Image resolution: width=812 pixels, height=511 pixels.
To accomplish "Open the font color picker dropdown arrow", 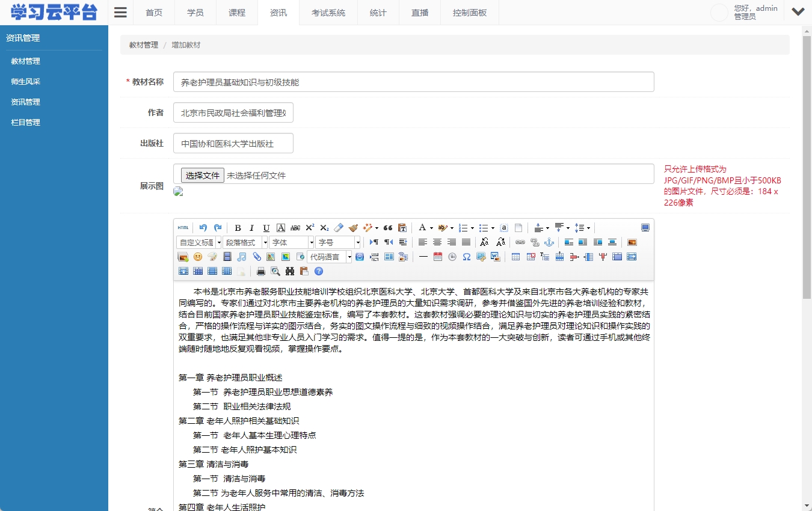I will point(432,227).
